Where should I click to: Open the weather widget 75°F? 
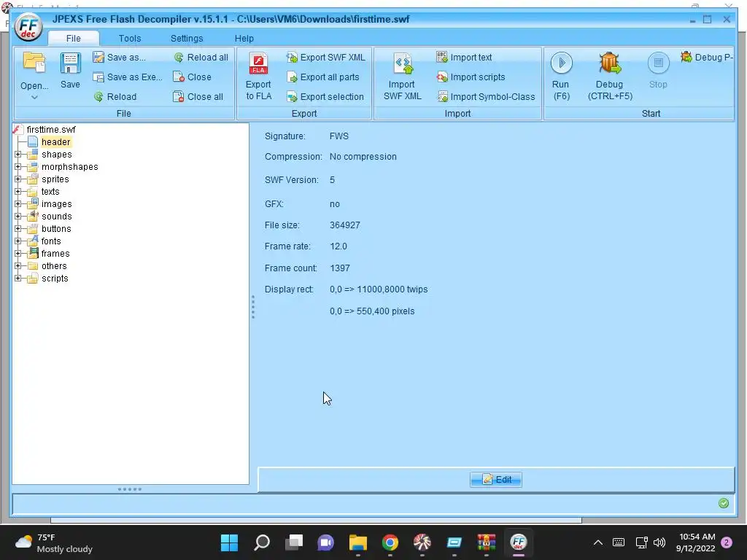coord(53,542)
